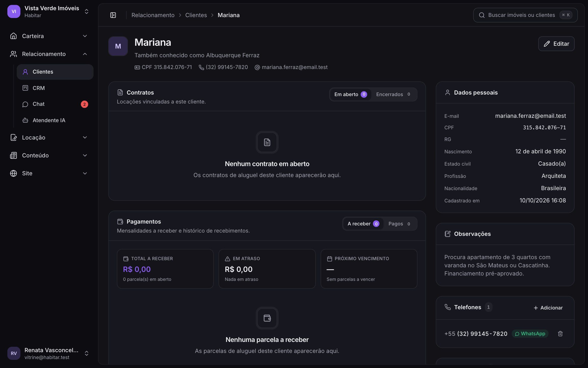Click the WhatsApp badge on the phone
The image size is (588, 368).
pyautogui.click(x=530, y=333)
